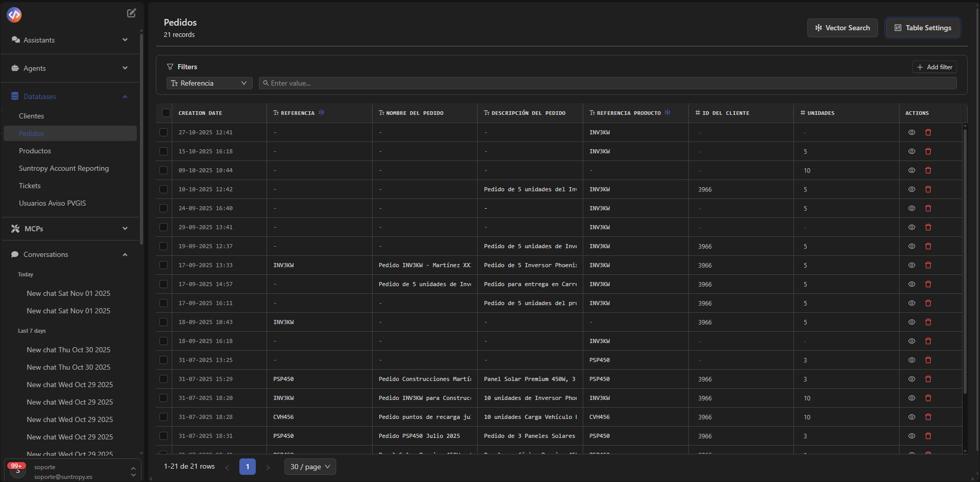This screenshot has height=482, width=980.
Task: View record dated 24-09-2025 16:40
Action: pos(912,208)
